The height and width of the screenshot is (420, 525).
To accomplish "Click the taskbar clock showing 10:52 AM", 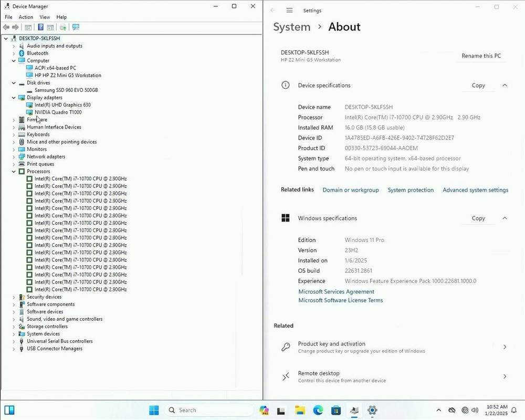I will pos(497,410).
